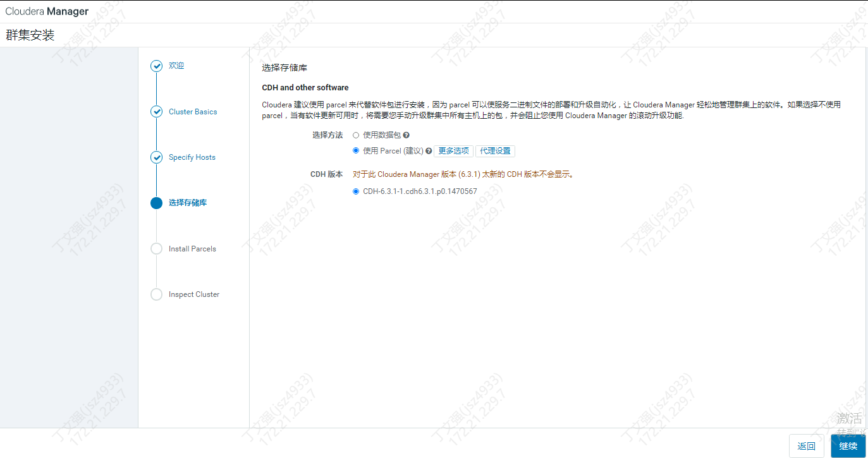Click the CDH 版本 field label
868x458 pixels.
(327, 174)
